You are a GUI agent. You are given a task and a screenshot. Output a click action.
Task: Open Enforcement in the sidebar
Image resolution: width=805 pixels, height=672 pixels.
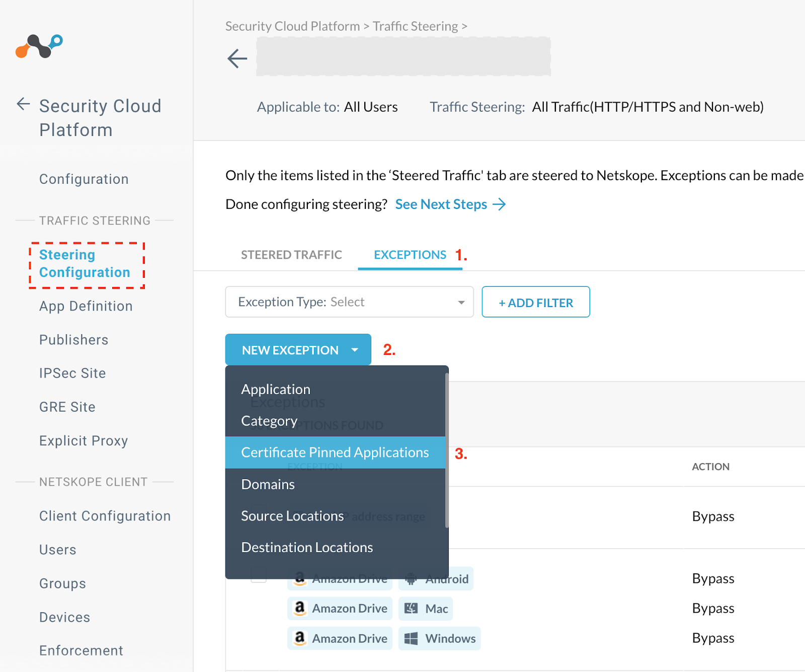pos(81,650)
